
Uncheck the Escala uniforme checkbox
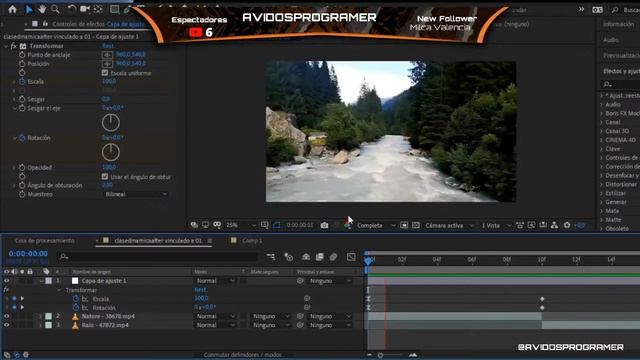click(x=105, y=73)
